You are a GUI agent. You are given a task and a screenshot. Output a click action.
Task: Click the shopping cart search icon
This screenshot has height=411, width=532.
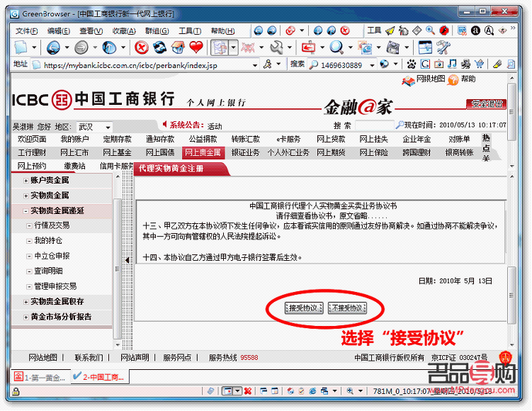(479, 64)
